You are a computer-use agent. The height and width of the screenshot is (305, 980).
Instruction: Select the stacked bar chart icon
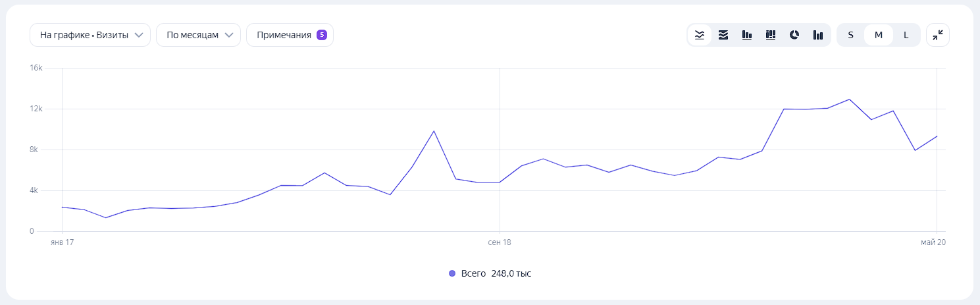(771, 35)
